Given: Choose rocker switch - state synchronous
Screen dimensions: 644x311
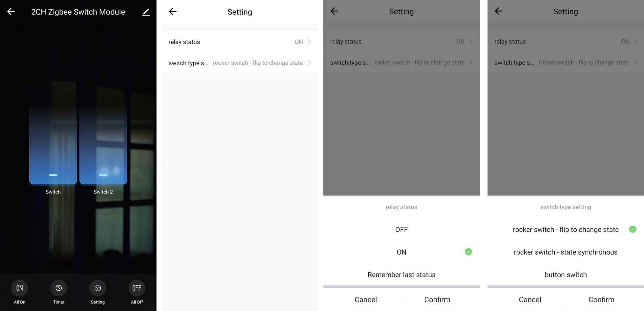Looking at the screenshot, I should pos(566,252).
